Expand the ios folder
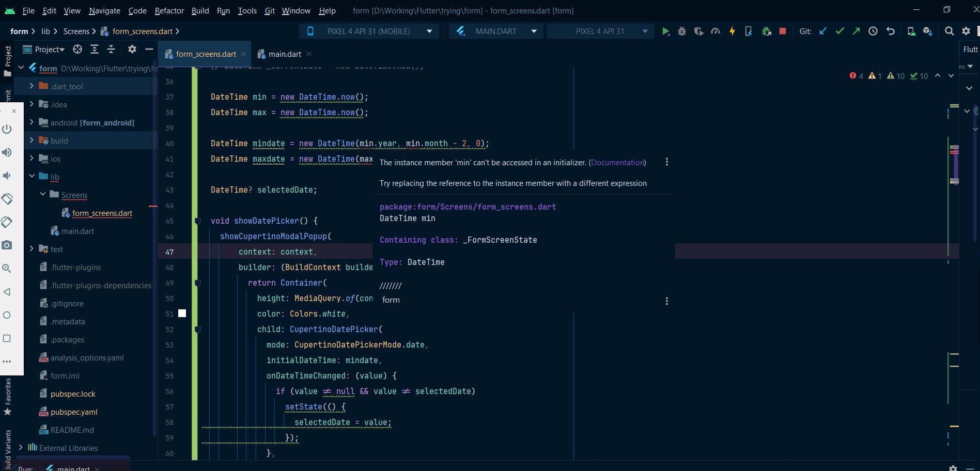This screenshot has height=471, width=980. click(x=32, y=159)
